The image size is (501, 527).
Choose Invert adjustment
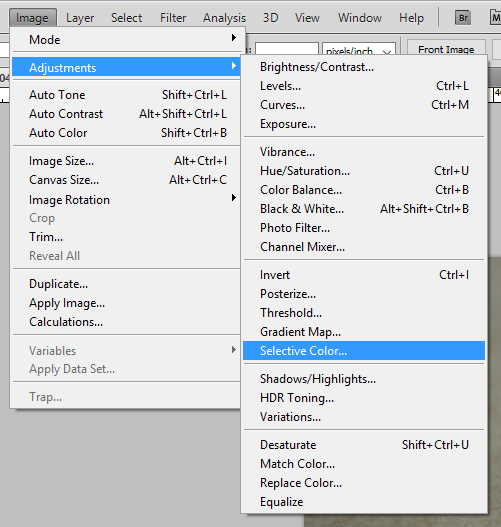pos(364,275)
